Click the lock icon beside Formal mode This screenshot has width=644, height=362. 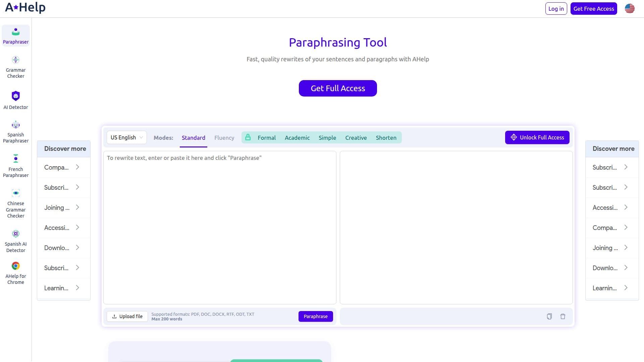(x=248, y=137)
